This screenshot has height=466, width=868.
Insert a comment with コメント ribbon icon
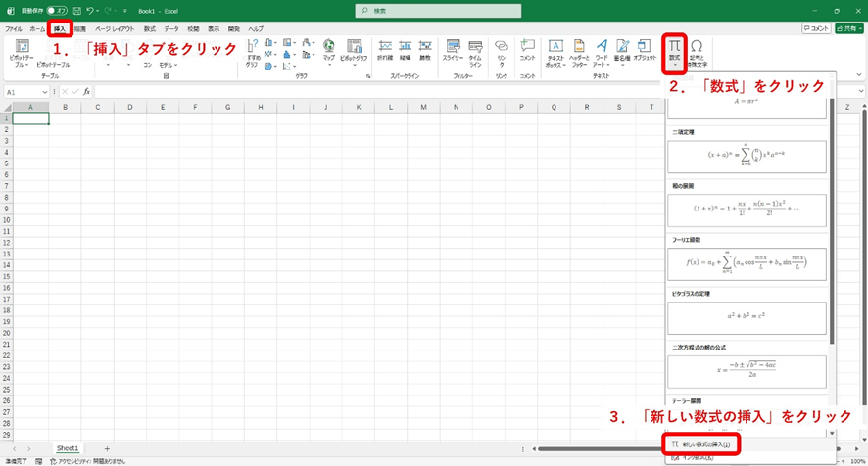click(x=528, y=49)
